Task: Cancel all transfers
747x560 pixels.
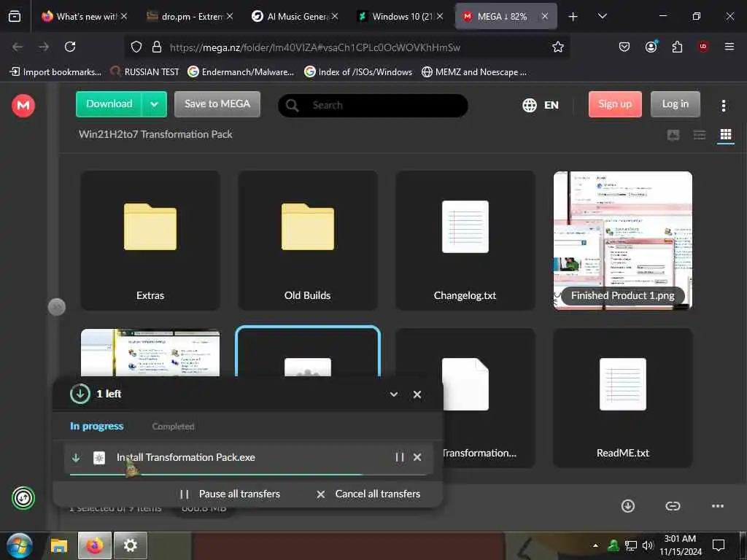Action: [x=368, y=494]
